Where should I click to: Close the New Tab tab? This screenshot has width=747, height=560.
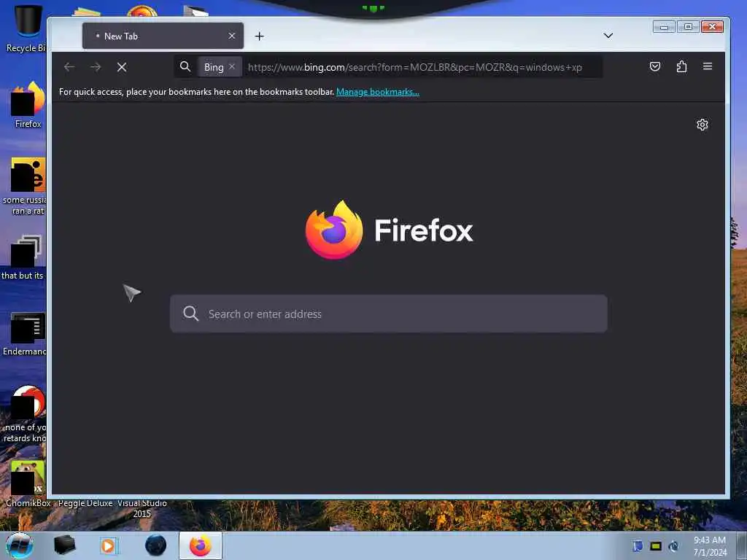pos(231,36)
